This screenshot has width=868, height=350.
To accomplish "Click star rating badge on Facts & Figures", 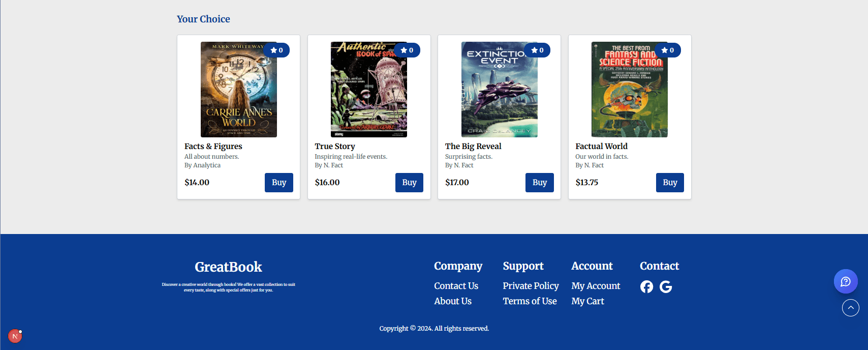I will coord(276,50).
